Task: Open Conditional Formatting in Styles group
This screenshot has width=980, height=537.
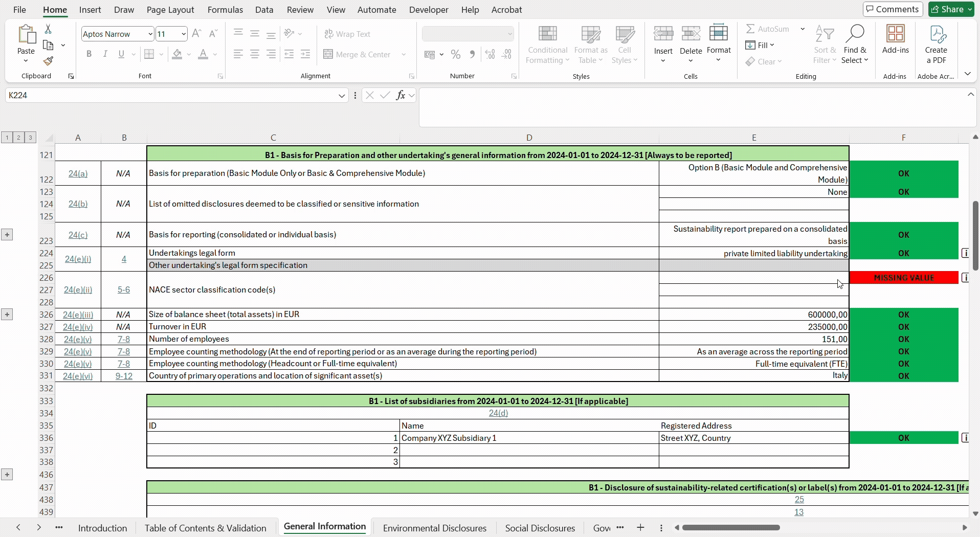Action: (547, 44)
